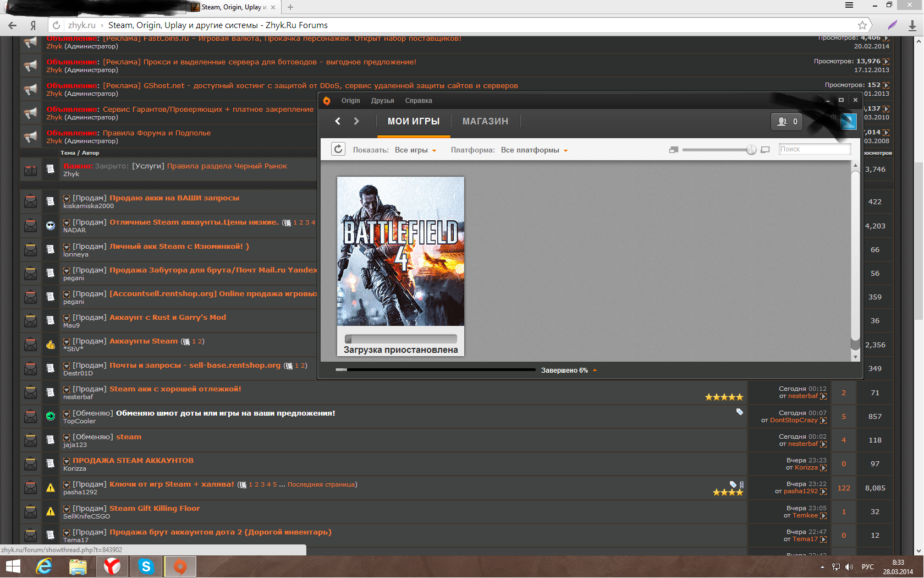
Task: Open the Платформа Все платформы dropdown
Action: (x=534, y=150)
